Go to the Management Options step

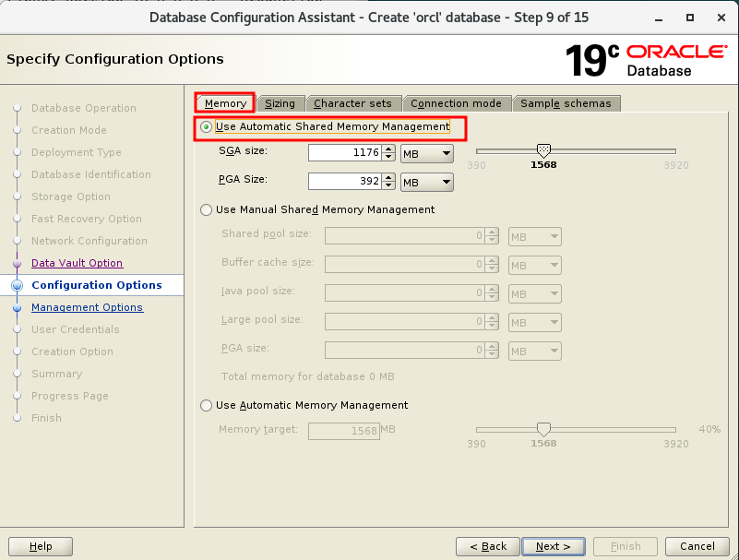88,307
